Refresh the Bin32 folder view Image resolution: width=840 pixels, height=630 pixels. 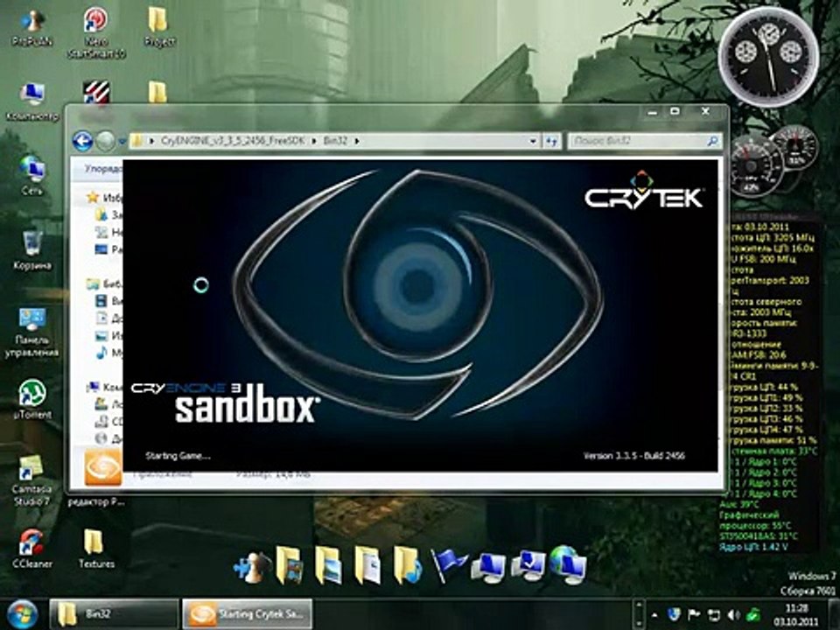(551, 141)
